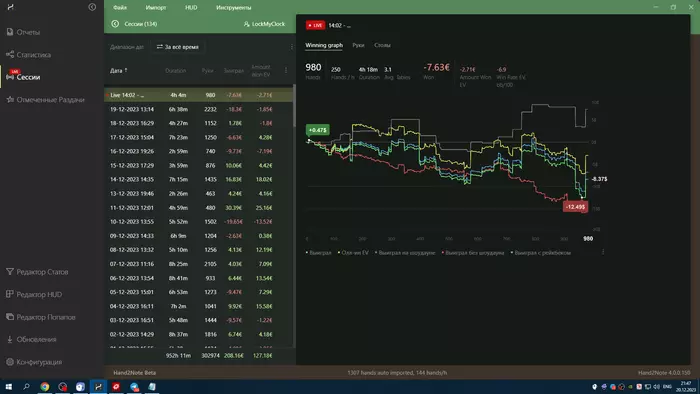Toggle Выиграл с рейкбеком line in legend

(x=541, y=253)
